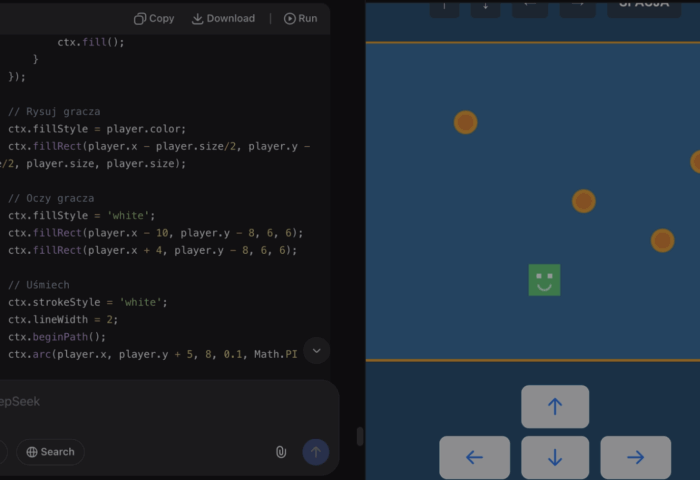The image size is (700, 480).
Task: Run the code with the Run button
Action: [x=300, y=18]
